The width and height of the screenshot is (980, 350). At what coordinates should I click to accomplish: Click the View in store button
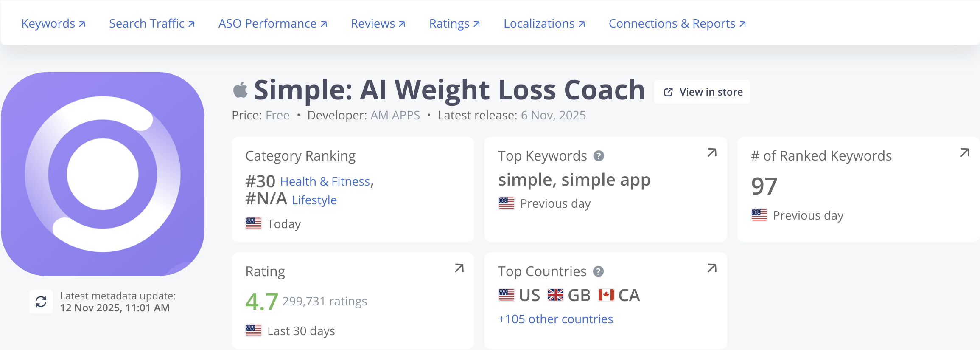(x=703, y=92)
